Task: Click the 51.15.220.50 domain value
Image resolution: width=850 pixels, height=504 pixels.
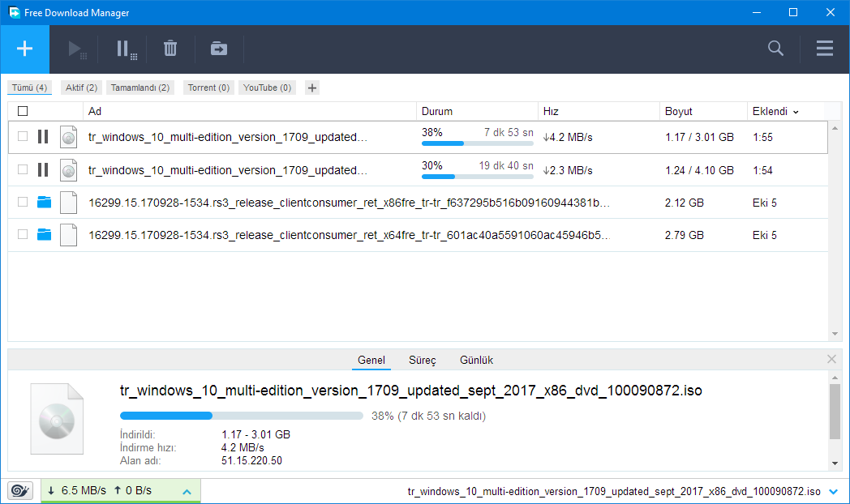Action: pos(251,461)
